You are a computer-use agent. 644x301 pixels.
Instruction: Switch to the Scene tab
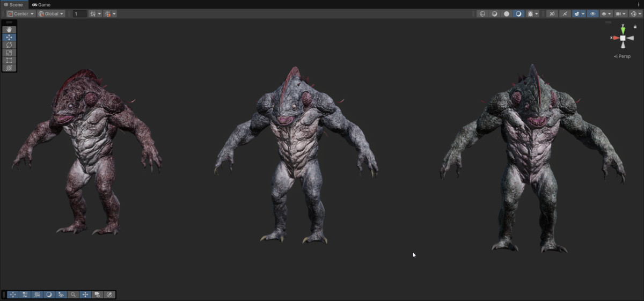13,4
